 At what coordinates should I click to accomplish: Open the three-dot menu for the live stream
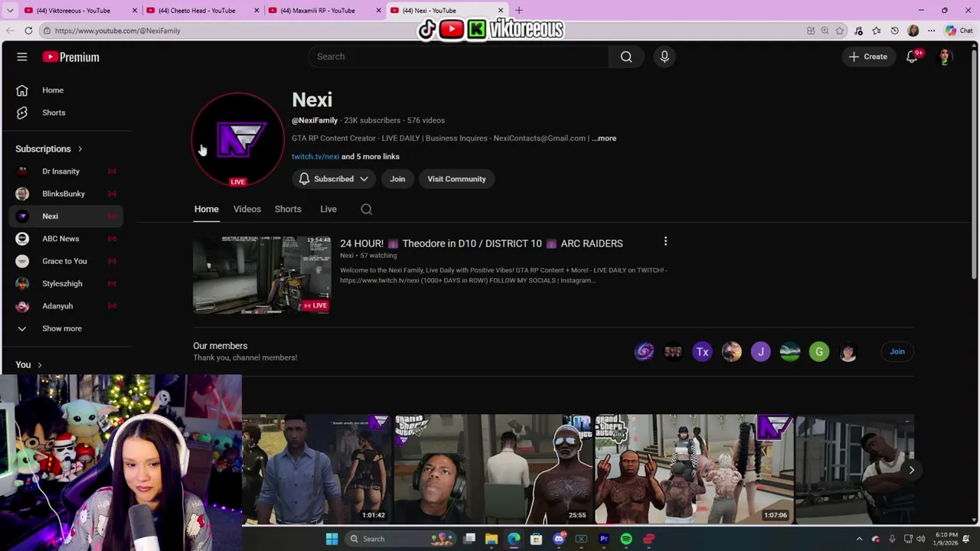[x=665, y=242]
